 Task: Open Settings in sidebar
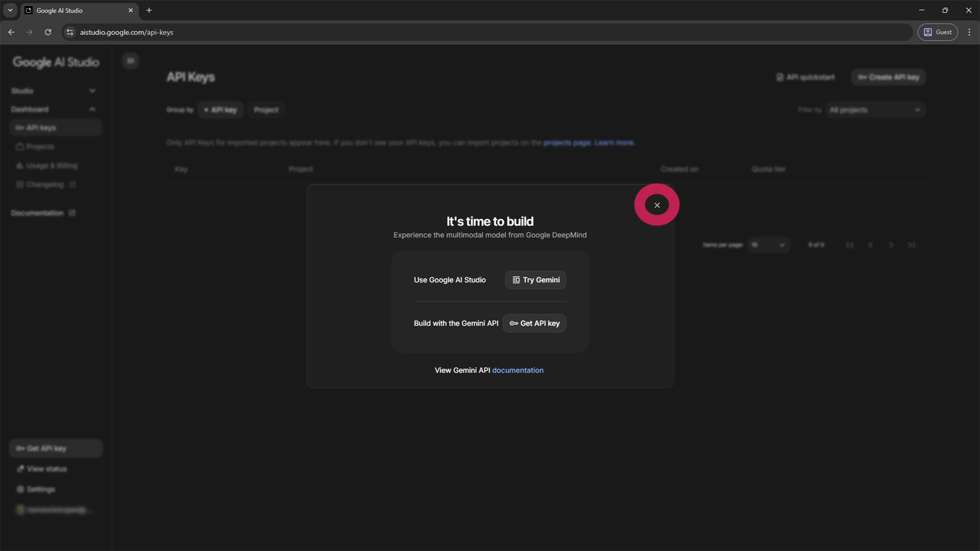(x=56, y=489)
